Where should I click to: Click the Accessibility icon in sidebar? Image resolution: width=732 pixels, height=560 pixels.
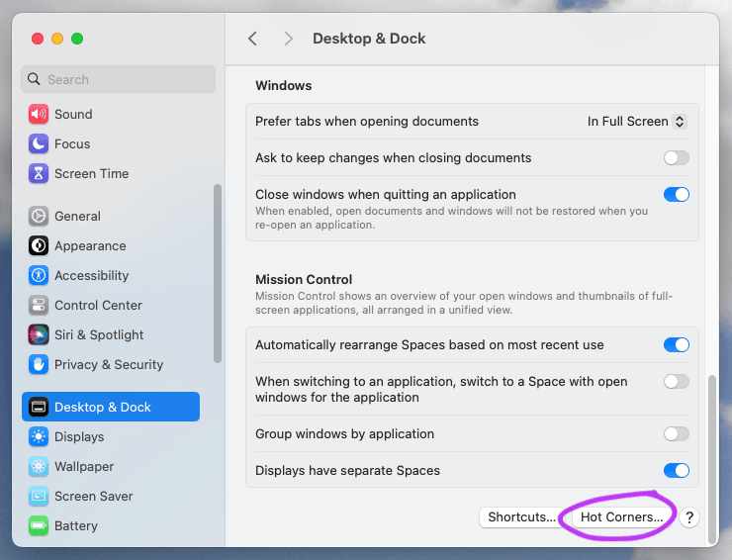[39, 276]
